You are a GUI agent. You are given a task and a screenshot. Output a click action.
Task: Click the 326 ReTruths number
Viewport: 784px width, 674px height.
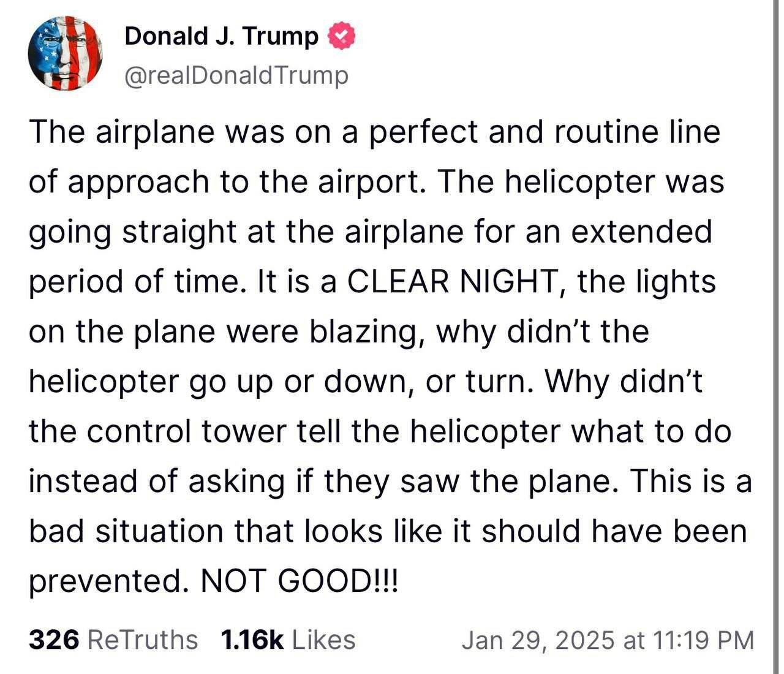click(x=54, y=640)
